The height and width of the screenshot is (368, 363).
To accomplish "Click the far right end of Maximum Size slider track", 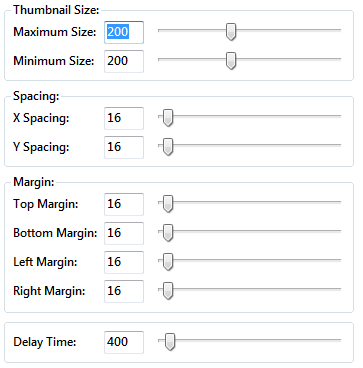I will 339,30.
